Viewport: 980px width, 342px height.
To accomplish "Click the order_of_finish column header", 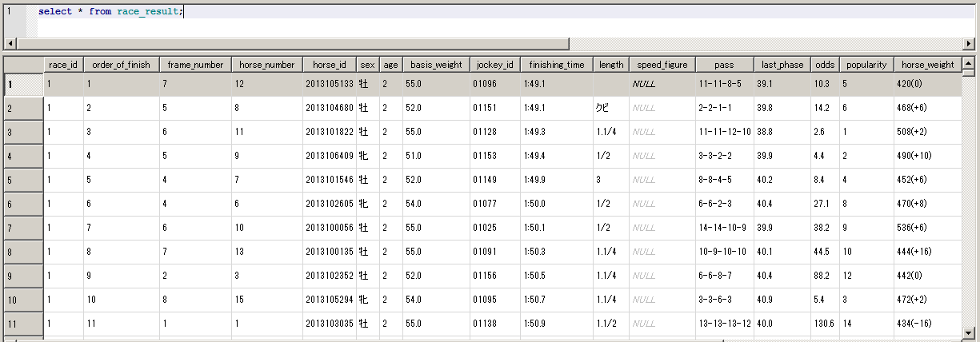I will [122, 65].
